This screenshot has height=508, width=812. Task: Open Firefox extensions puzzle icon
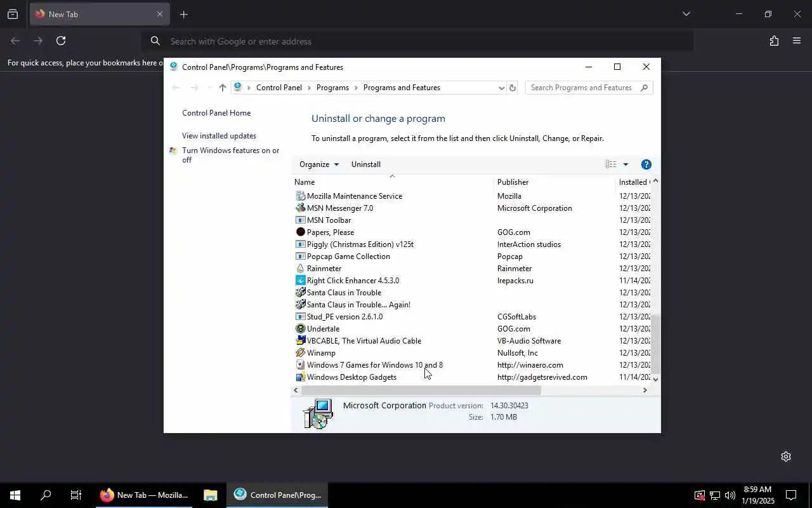click(x=774, y=41)
